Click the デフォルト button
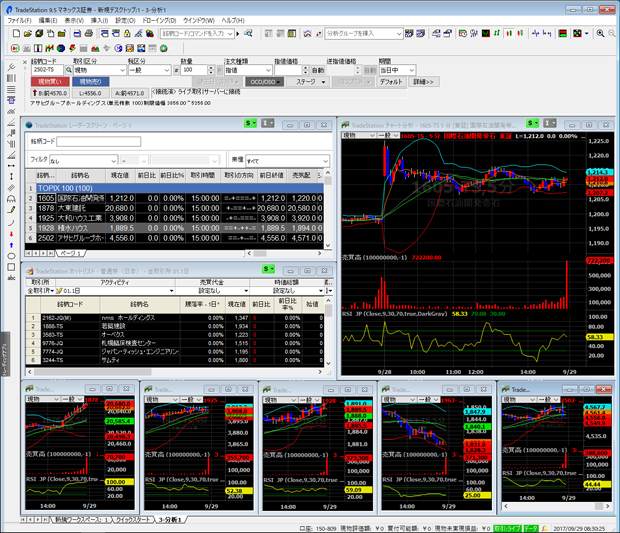The image size is (620, 533). (391, 82)
